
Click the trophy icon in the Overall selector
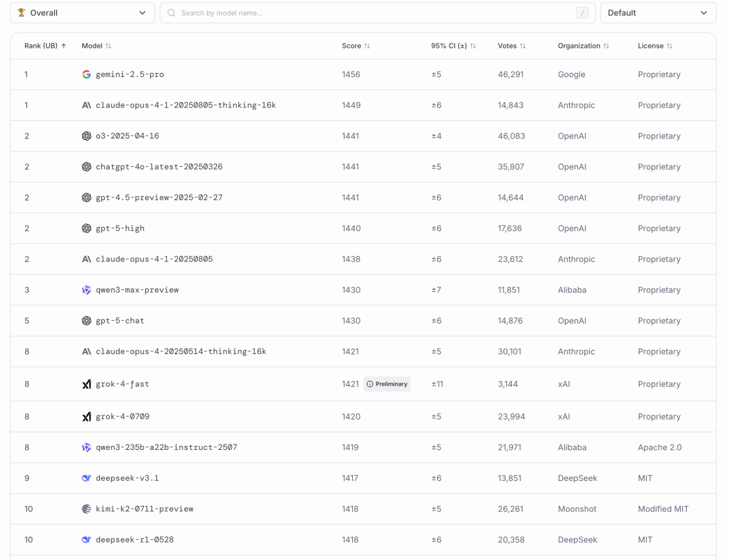(x=22, y=13)
